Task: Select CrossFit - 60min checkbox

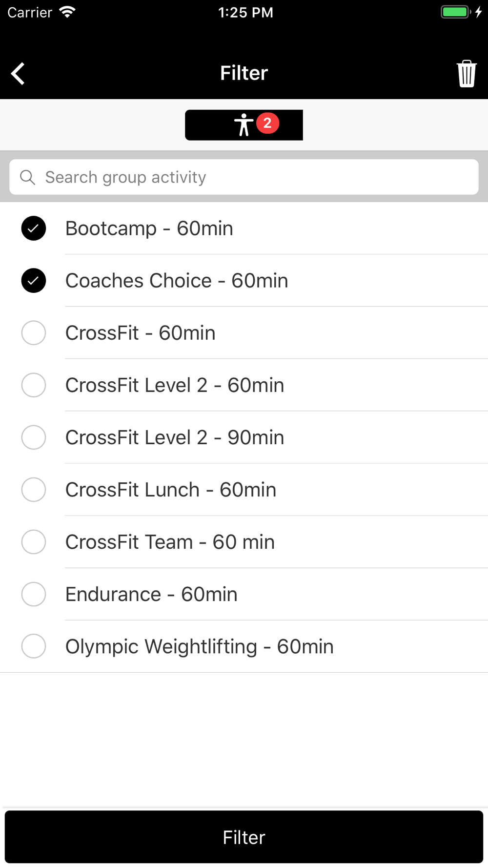Action: point(34,333)
